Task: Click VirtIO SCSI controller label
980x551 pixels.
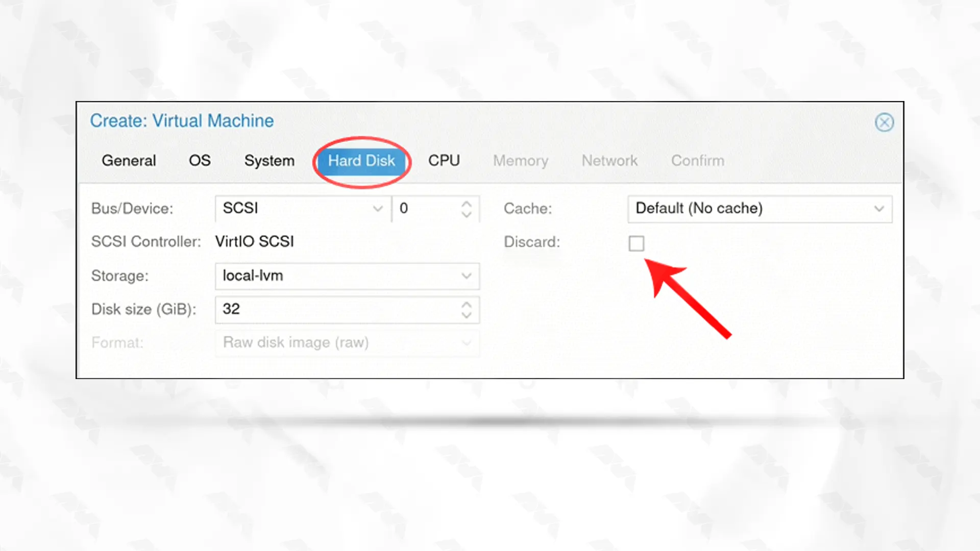Action: tap(254, 241)
